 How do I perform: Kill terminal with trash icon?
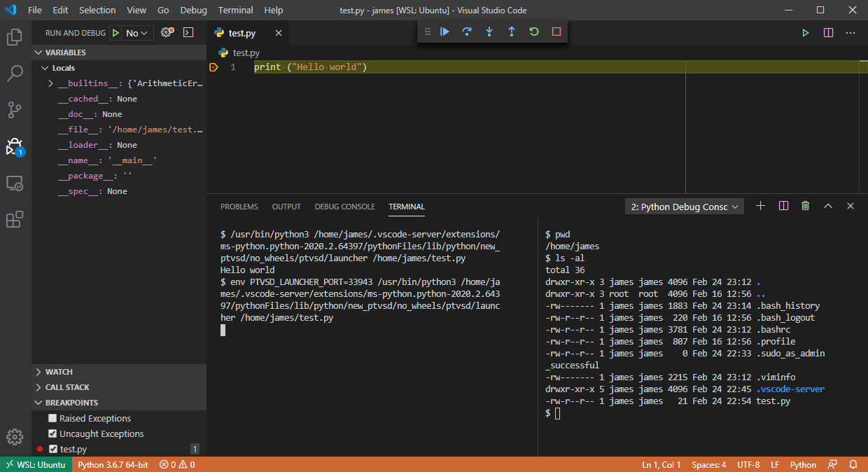coord(806,206)
